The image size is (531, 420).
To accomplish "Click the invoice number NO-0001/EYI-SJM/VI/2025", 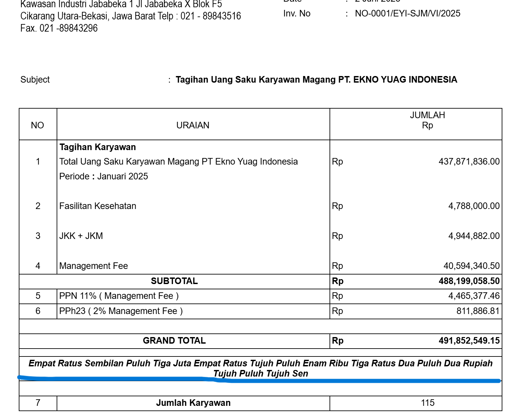I will (408, 13).
